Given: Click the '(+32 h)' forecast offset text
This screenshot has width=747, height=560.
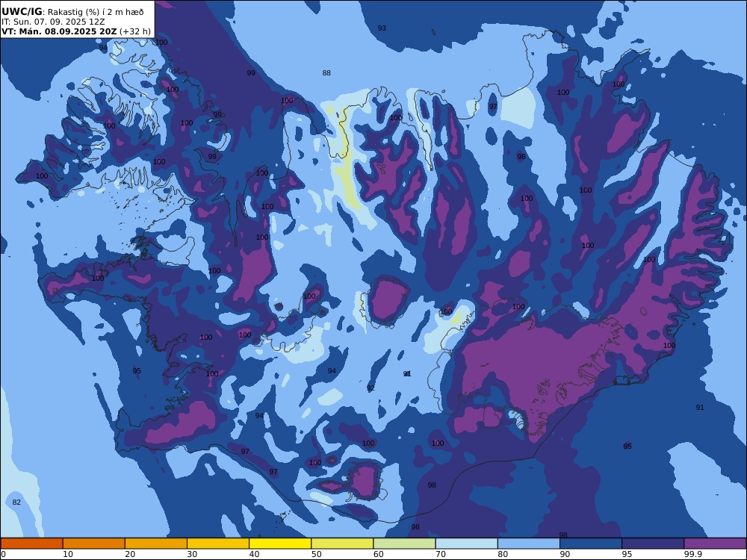Looking at the screenshot, I should (135, 31).
